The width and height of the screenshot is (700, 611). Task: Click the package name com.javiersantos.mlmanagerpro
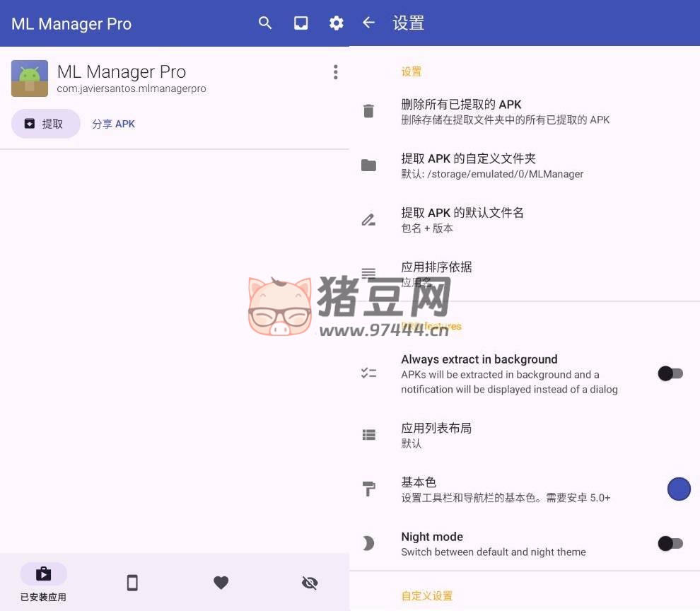(x=132, y=88)
